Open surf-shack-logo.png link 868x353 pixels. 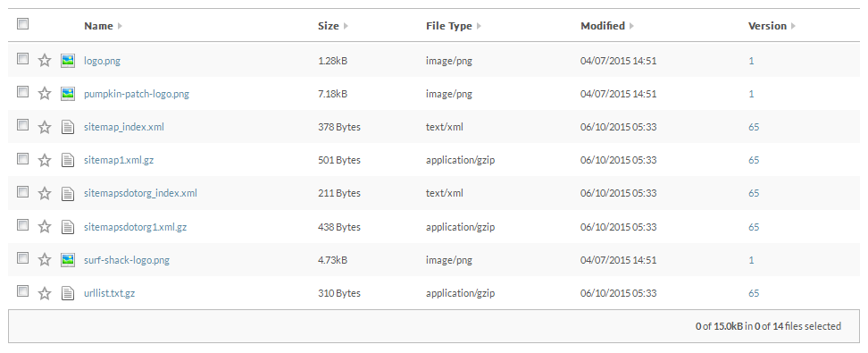coord(127,260)
